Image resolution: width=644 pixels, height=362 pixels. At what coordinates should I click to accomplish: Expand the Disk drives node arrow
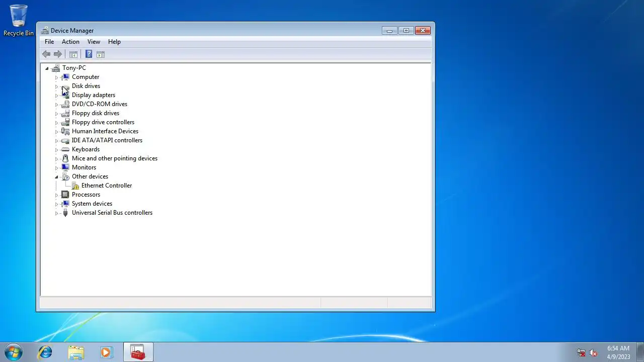click(x=56, y=86)
